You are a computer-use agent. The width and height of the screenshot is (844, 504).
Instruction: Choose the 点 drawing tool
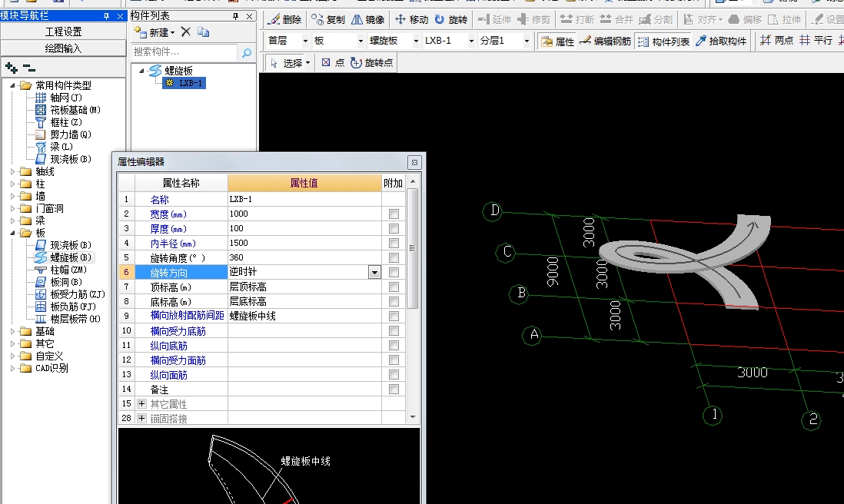(x=333, y=63)
